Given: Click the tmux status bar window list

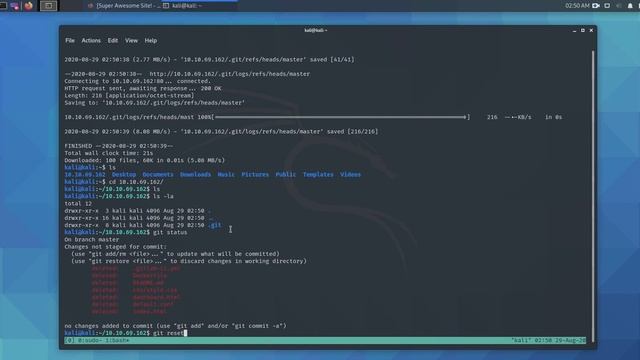Looking at the screenshot, I should point(97,340).
